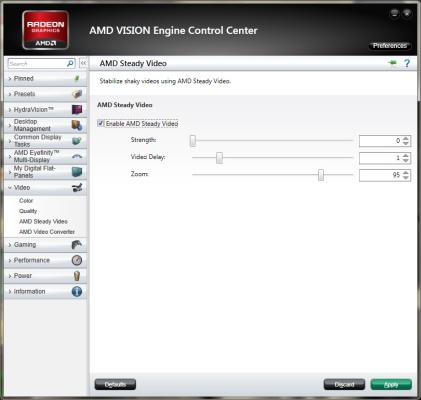Click the HydraVision monitor icon
The image size is (421, 400).
(x=77, y=110)
